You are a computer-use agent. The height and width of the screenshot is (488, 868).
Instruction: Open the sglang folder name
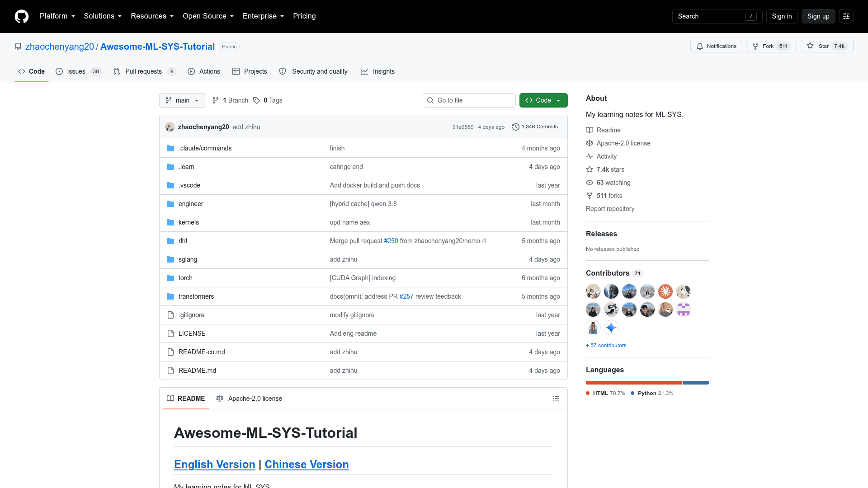188,259
